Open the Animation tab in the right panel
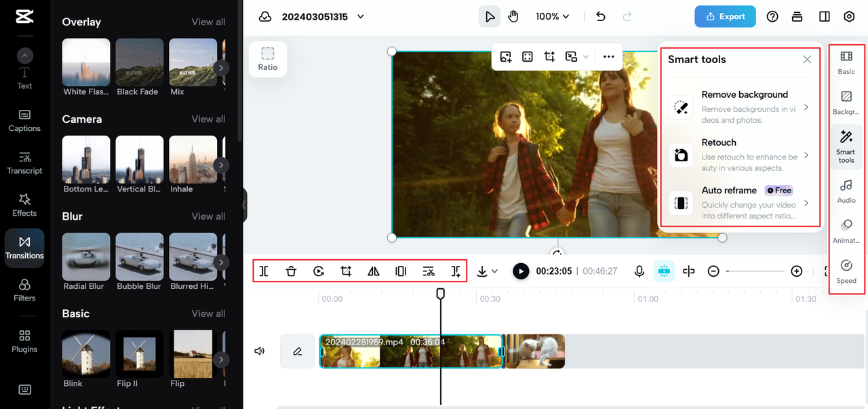The width and height of the screenshot is (868, 409). click(846, 231)
